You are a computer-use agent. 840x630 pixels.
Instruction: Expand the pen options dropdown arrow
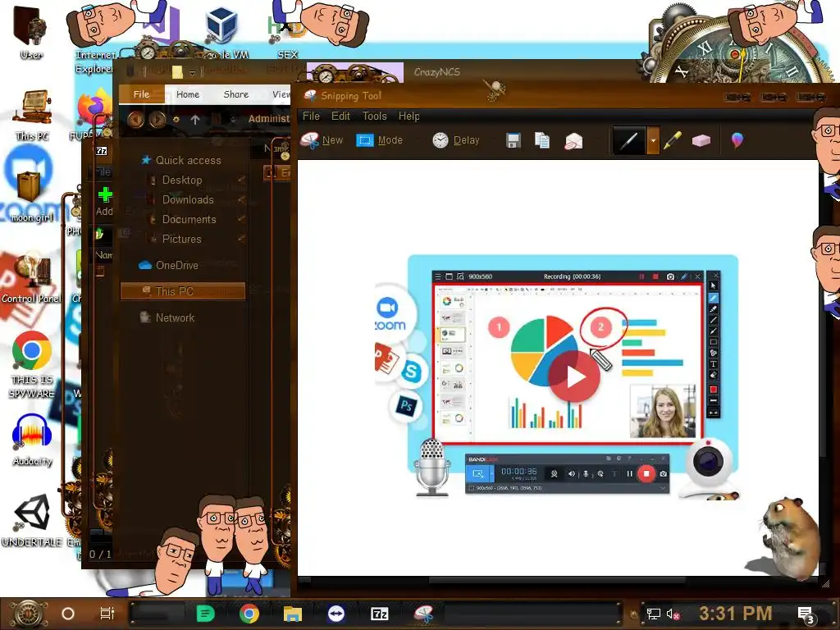(653, 141)
